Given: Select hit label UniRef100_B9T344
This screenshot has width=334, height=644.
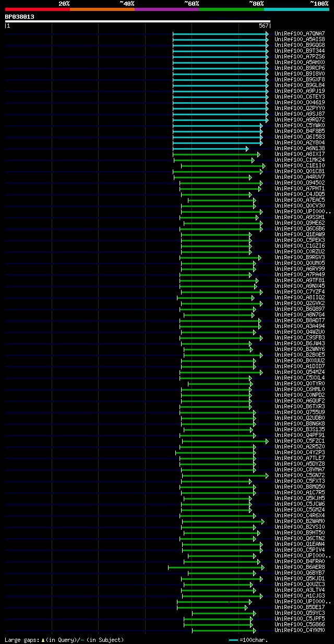Looking at the screenshot, I should point(300,51).
